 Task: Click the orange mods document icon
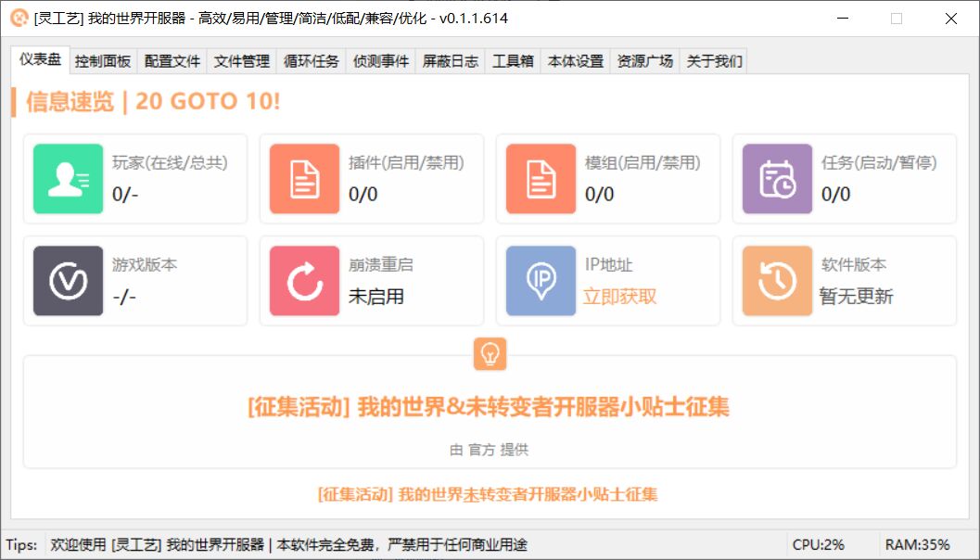(541, 179)
